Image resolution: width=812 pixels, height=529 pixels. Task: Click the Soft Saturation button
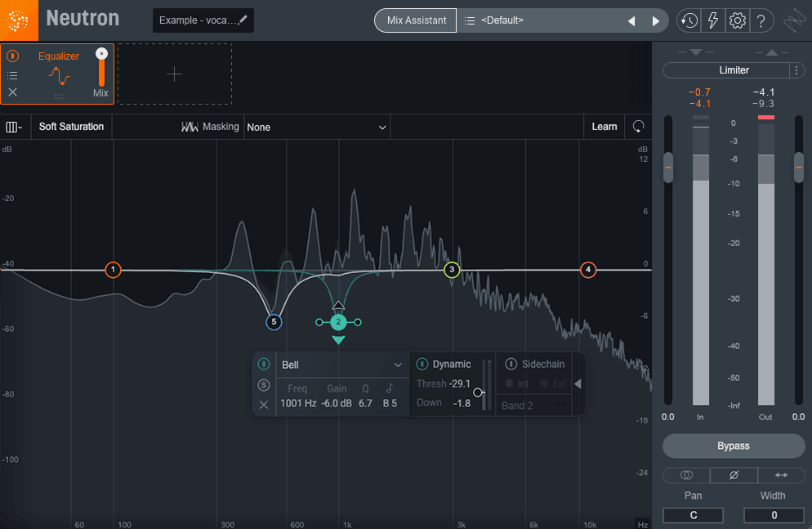coord(71,127)
